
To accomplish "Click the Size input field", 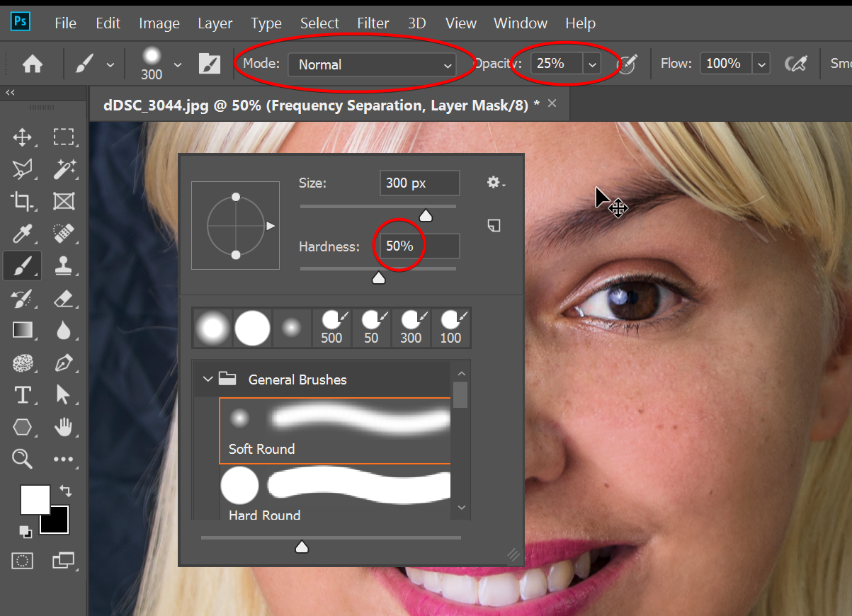I will [x=419, y=183].
